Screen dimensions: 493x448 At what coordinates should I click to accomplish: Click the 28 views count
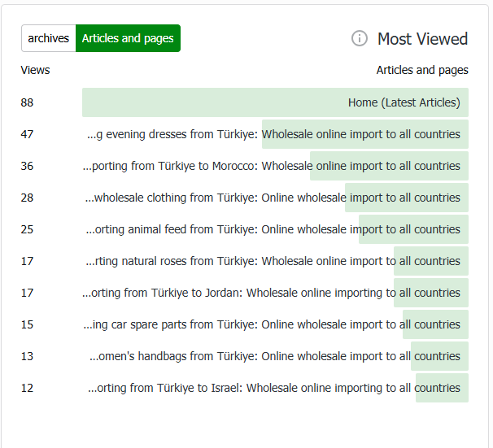tap(27, 198)
